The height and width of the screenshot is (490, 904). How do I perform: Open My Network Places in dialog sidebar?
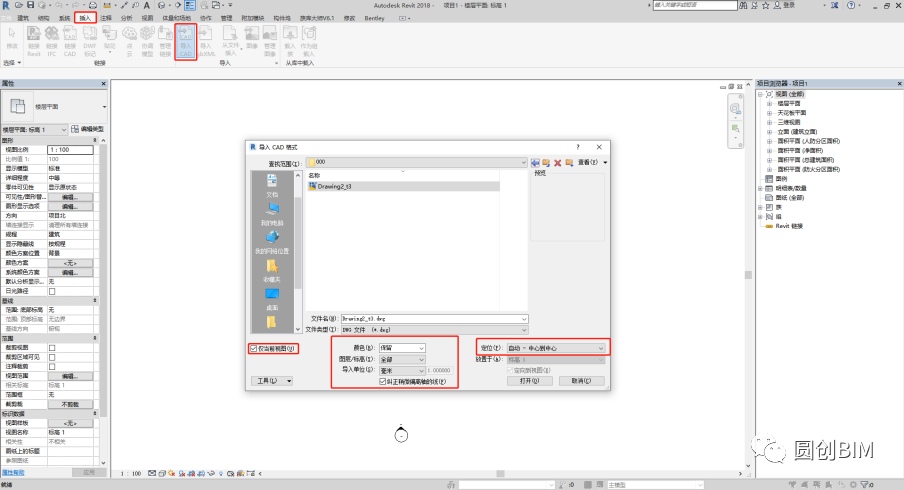(272, 242)
